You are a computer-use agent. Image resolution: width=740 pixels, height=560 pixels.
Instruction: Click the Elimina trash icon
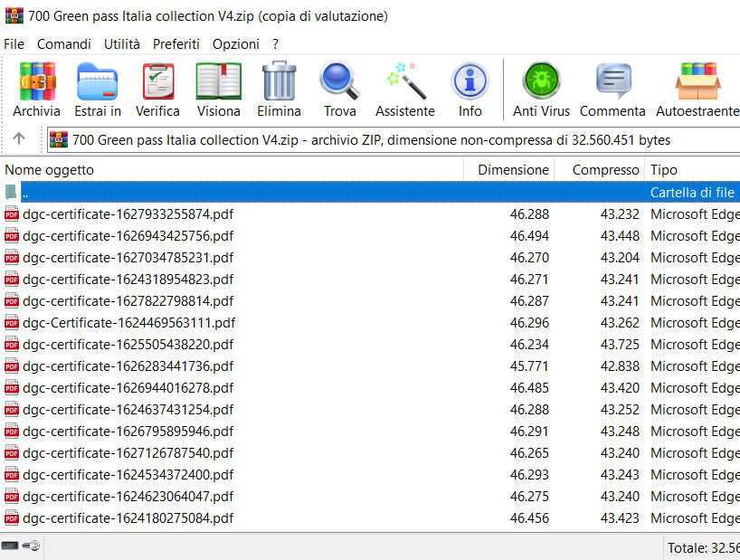coord(279,90)
